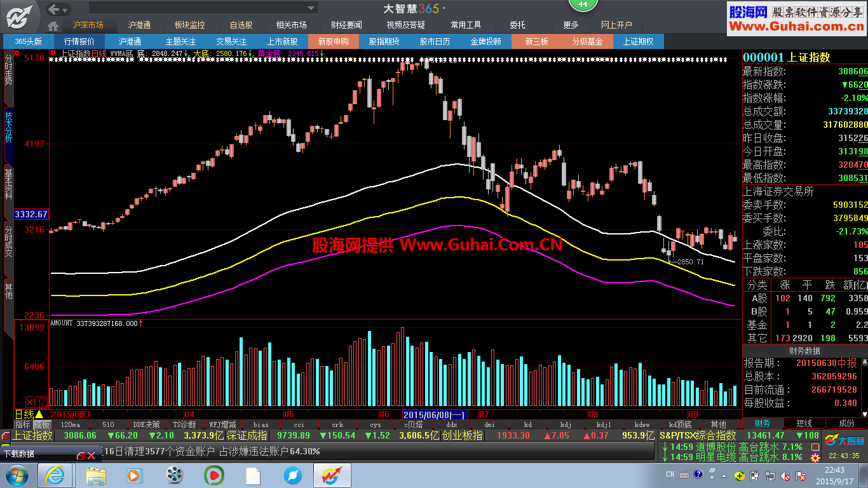Click the X1亿 volume unit box

click(x=36, y=402)
